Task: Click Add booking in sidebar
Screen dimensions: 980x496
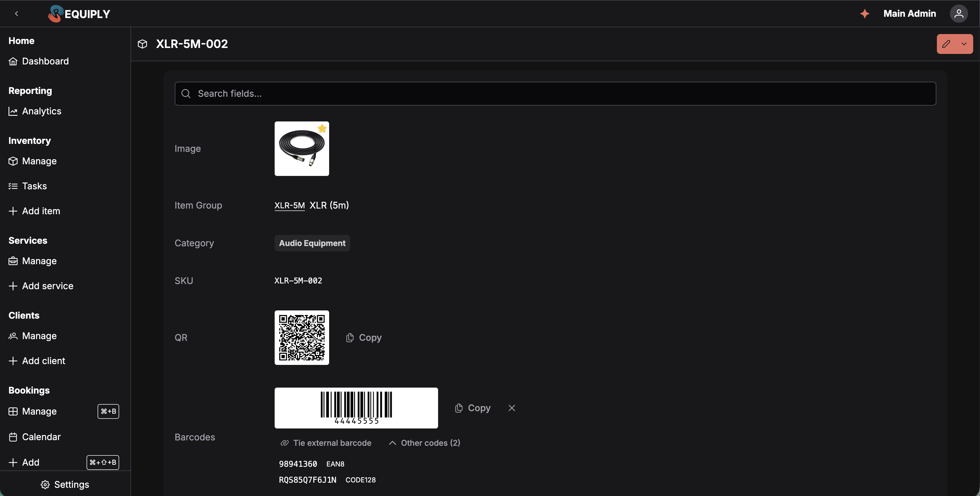Action: [x=24, y=462]
